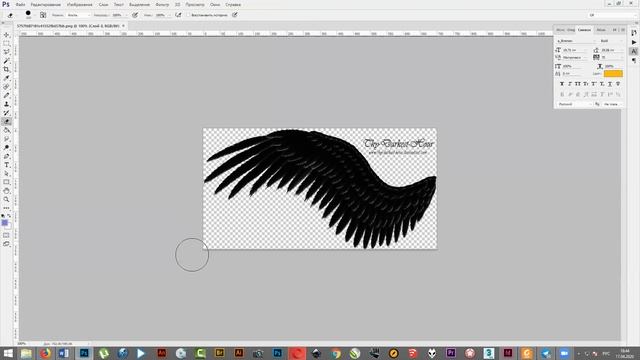640x360 pixels.
Task: Open the Фильтр menu
Action: pyautogui.click(x=162, y=4)
